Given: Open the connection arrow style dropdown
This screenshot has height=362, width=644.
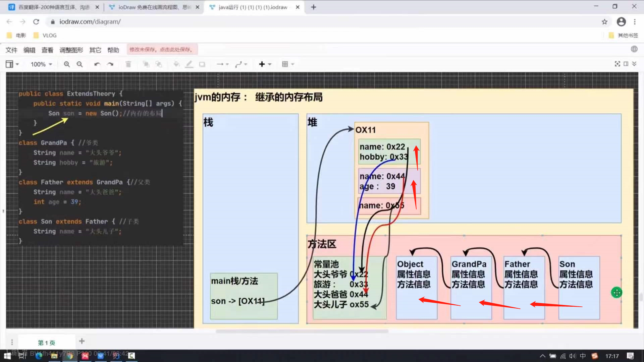Looking at the screenshot, I should click(222, 64).
